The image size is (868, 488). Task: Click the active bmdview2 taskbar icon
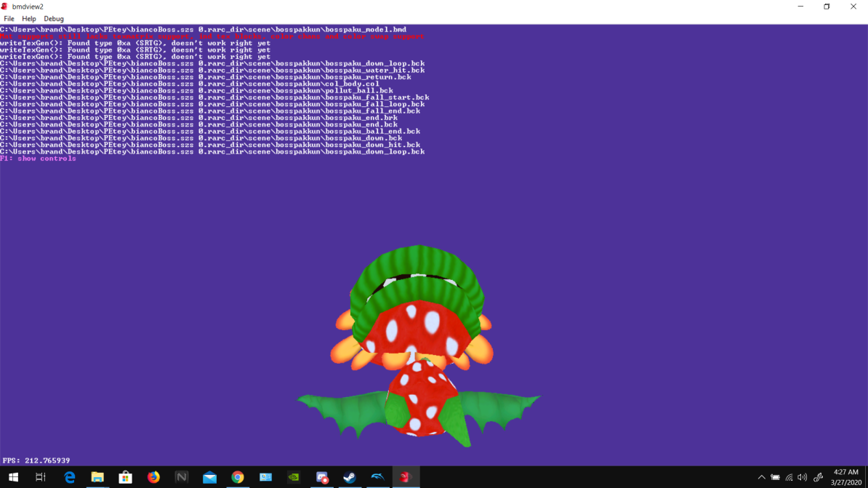[x=406, y=477]
